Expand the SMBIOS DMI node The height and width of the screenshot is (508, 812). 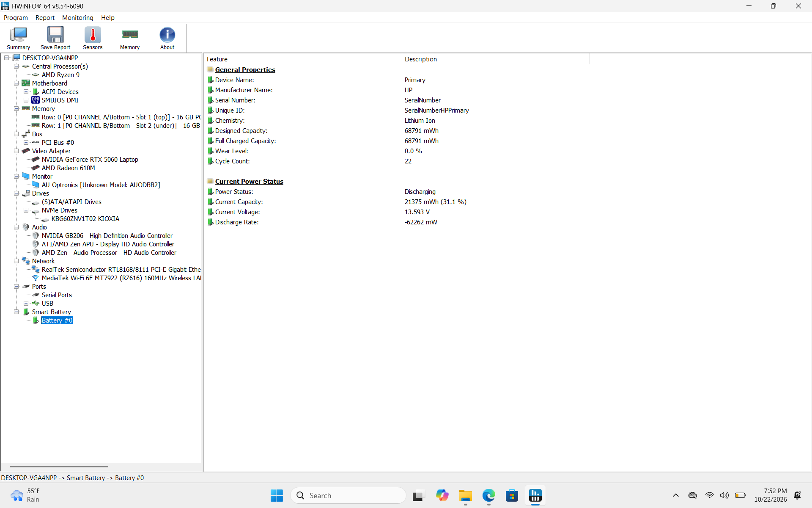pyautogui.click(x=26, y=100)
